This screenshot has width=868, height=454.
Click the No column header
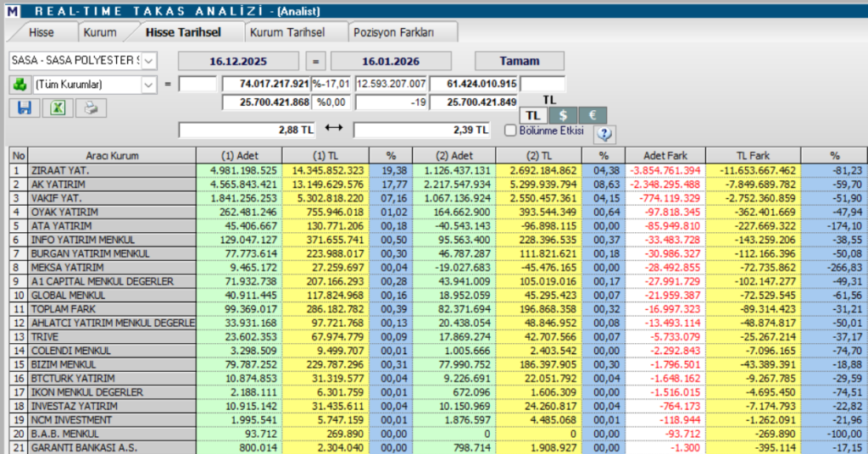(19, 155)
